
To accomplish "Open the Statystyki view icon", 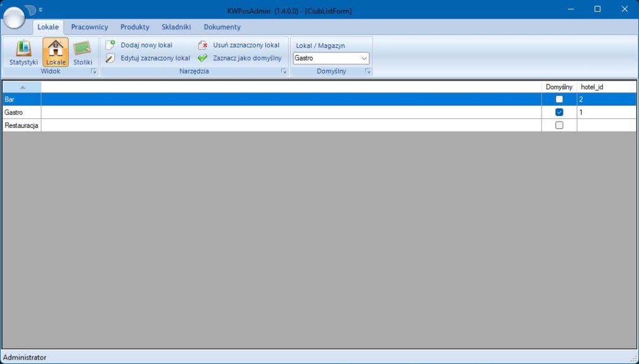I will 23,48.
